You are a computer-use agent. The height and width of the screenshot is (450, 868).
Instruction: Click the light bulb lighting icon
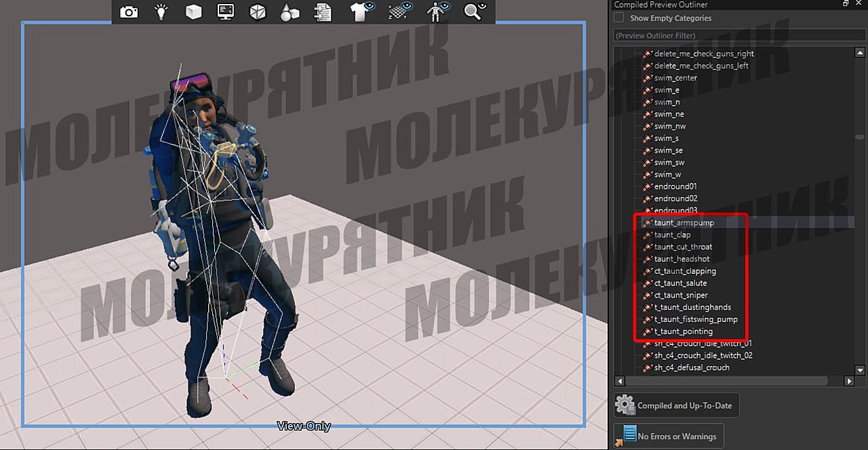pos(161,12)
